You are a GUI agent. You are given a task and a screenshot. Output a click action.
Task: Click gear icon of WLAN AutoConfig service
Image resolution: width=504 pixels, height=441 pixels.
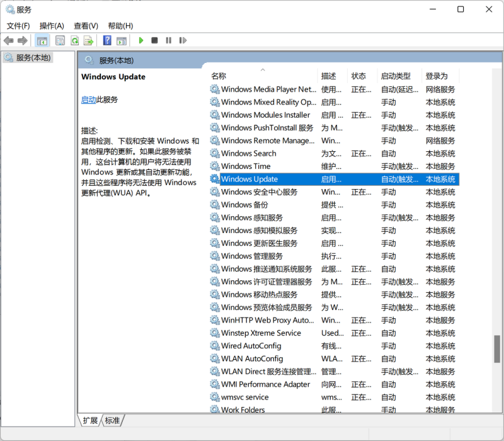tap(214, 358)
